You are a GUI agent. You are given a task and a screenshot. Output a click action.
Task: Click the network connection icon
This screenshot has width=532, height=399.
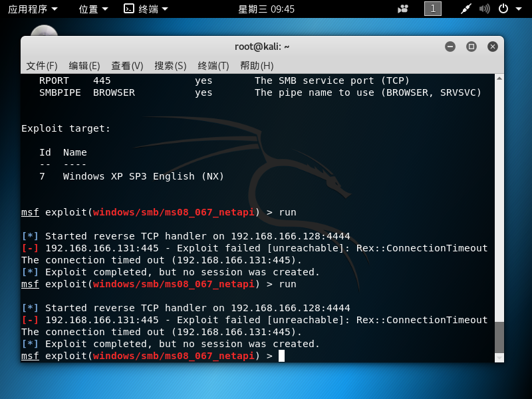466,9
